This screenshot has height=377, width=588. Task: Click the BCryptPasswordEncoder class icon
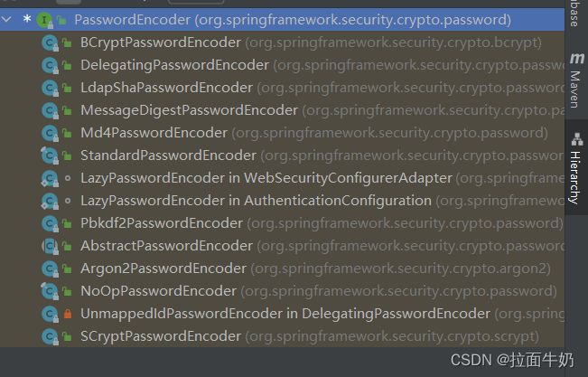point(50,42)
